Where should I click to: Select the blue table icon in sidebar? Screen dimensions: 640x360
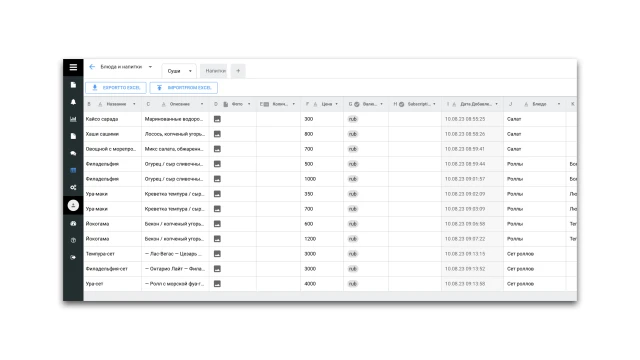[73, 170]
